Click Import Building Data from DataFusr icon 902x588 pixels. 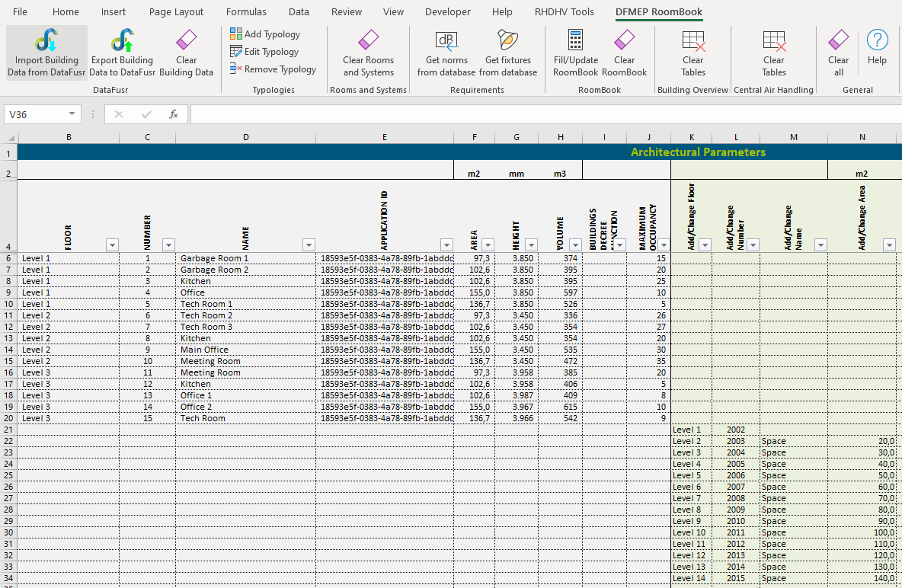[46, 41]
